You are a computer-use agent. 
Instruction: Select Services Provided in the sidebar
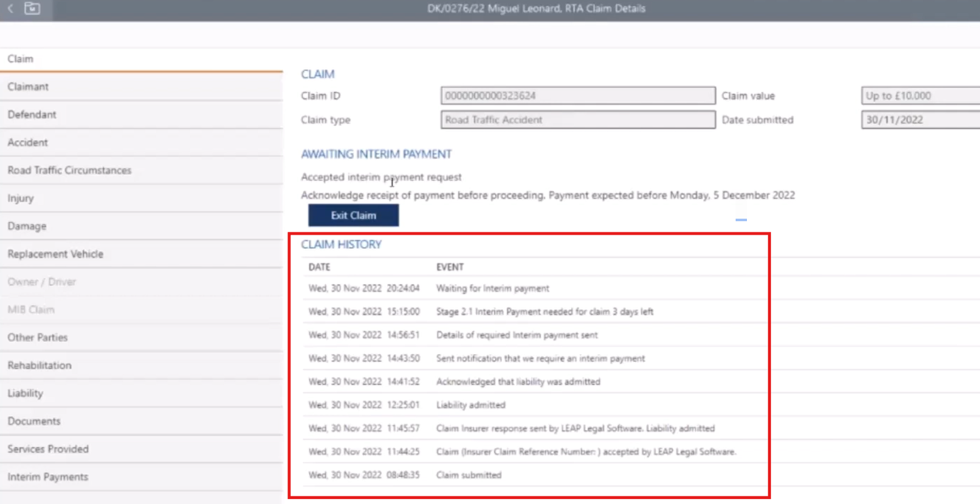[48, 449]
